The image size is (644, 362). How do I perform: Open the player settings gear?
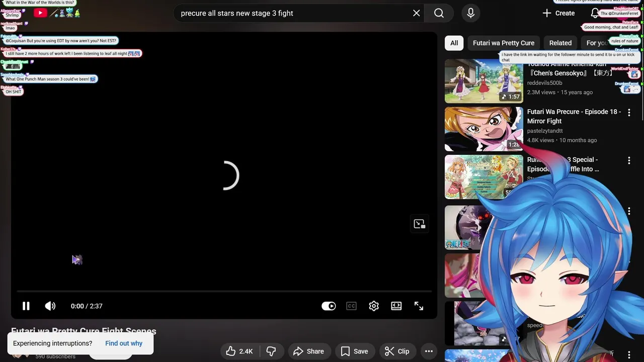(x=374, y=306)
